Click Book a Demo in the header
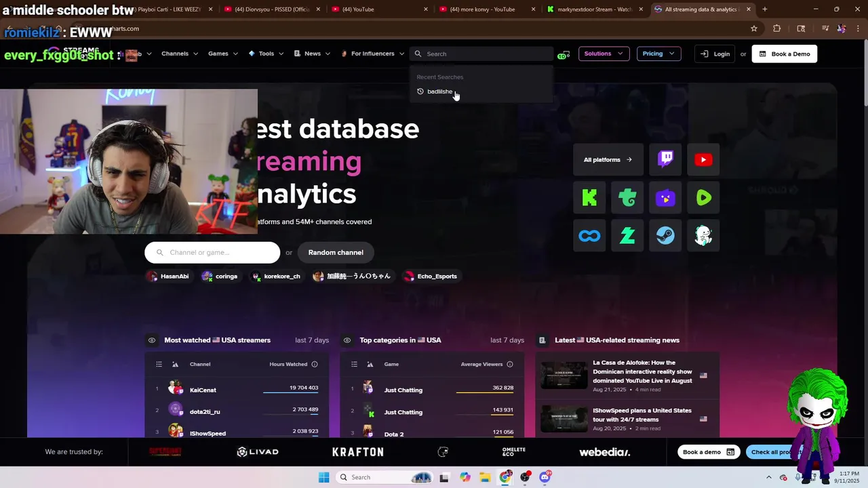 click(x=785, y=54)
